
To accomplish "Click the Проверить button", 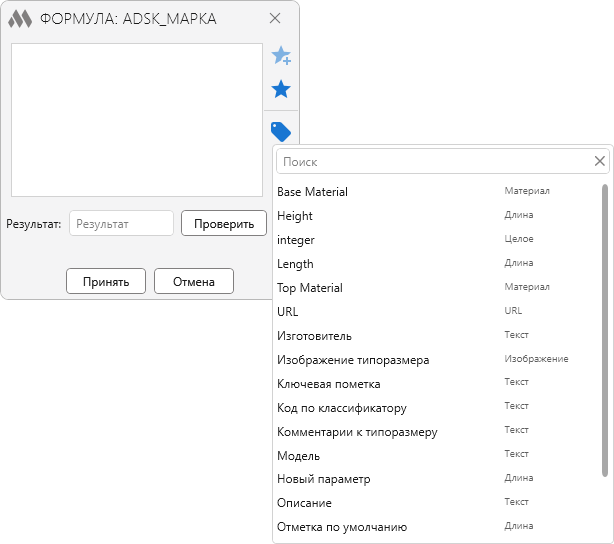I will point(224,223).
